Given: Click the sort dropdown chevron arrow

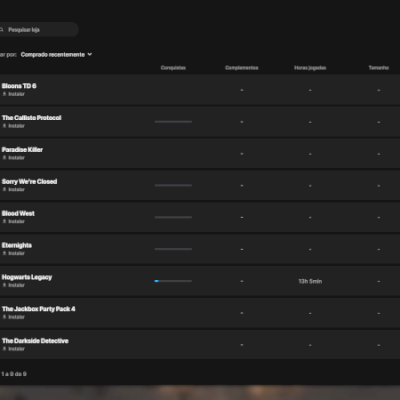Looking at the screenshot, I should tap(90, 54).
